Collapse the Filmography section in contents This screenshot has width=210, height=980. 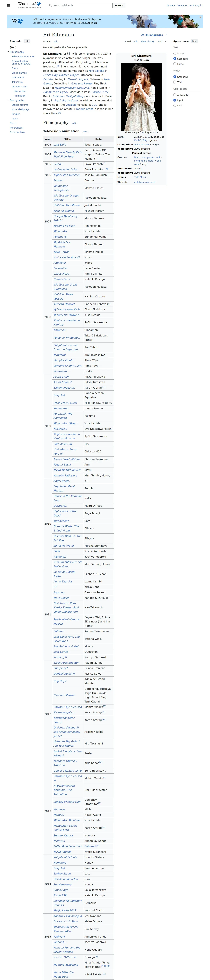point(8,52)
